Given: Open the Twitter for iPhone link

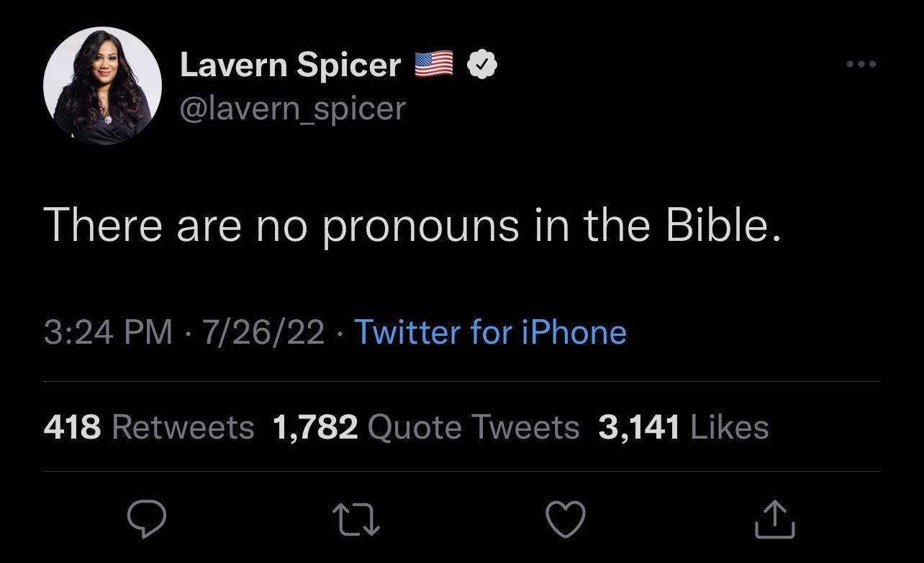Looking at the screenshot, I should pos(489,332).
